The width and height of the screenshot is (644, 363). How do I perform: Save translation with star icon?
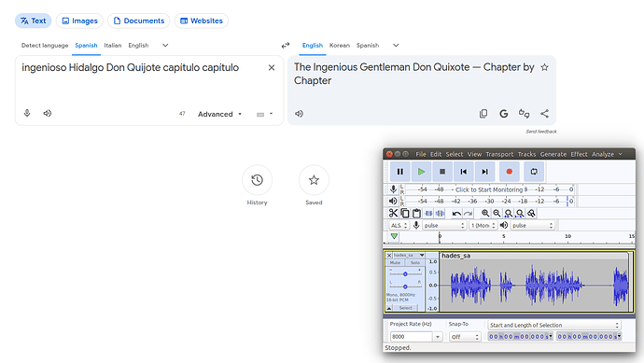[x=545, y=67]
